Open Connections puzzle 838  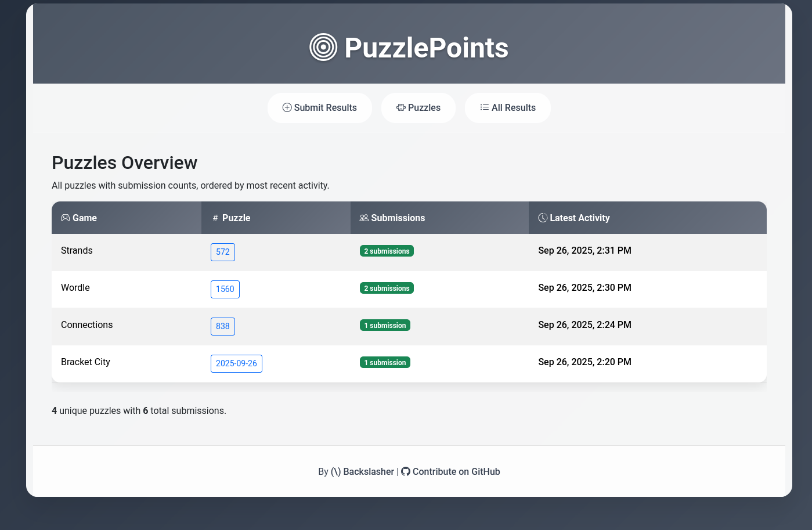click(x=223, y=326)
